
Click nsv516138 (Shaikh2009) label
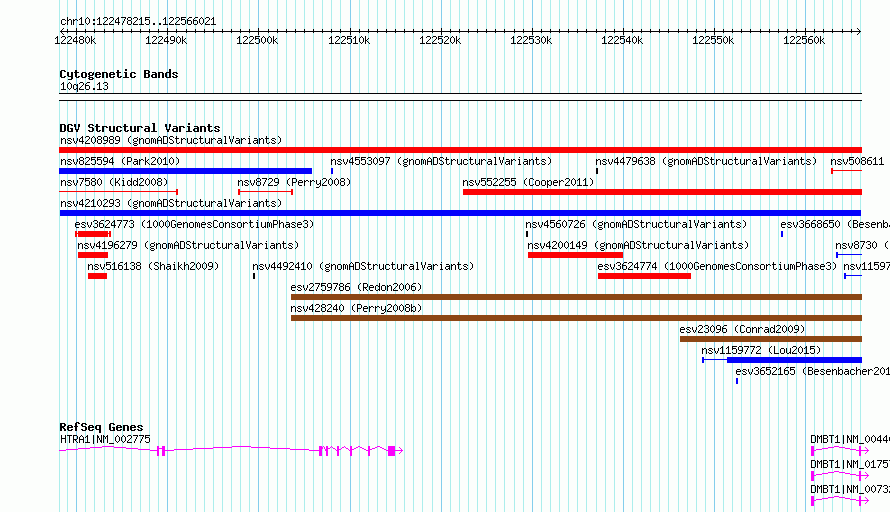[x=153, y=266]
